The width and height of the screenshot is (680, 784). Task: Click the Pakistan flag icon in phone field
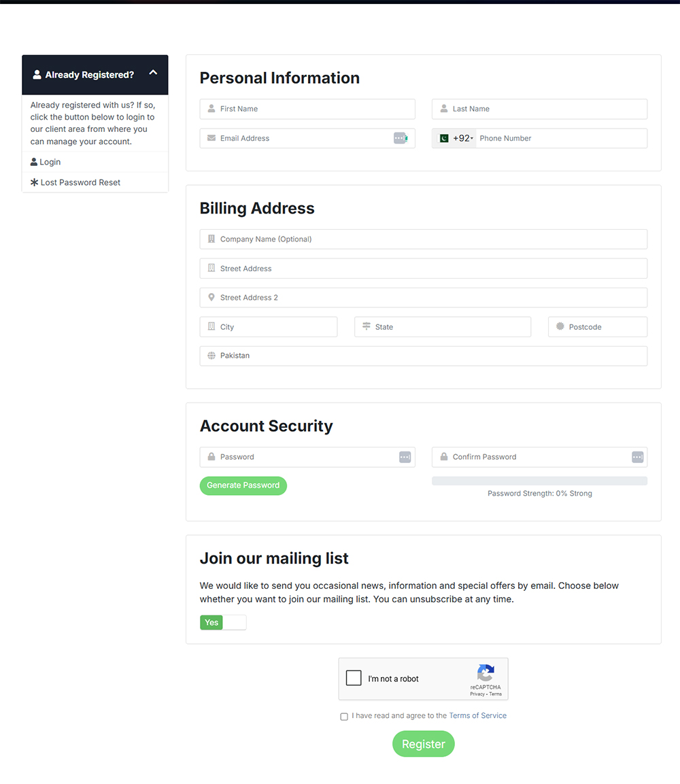pos(444,138)
